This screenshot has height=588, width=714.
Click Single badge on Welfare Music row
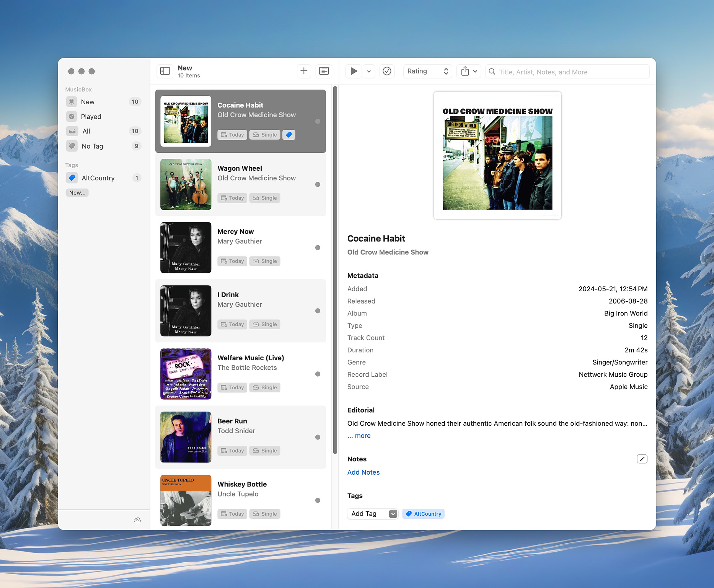265,387
